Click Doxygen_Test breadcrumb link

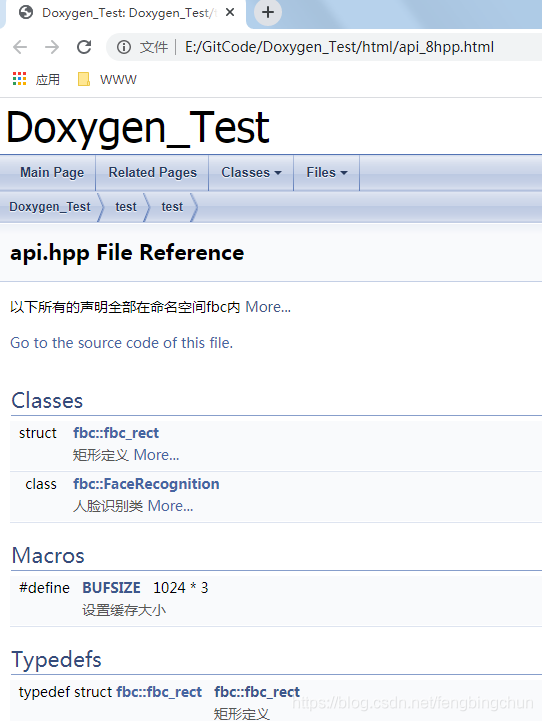[x=50, y=206]
